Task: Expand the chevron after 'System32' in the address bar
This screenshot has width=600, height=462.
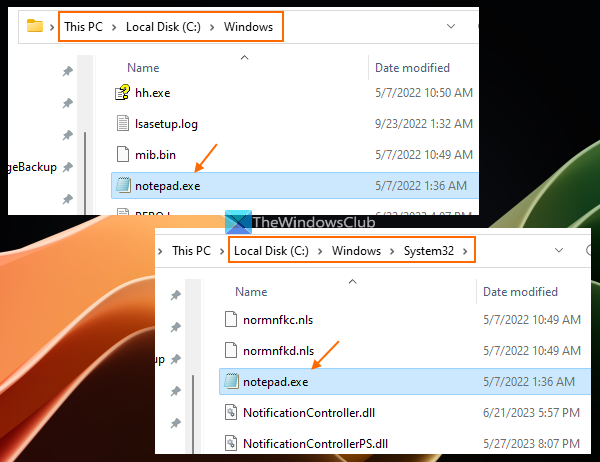Action: pos(465,251)
